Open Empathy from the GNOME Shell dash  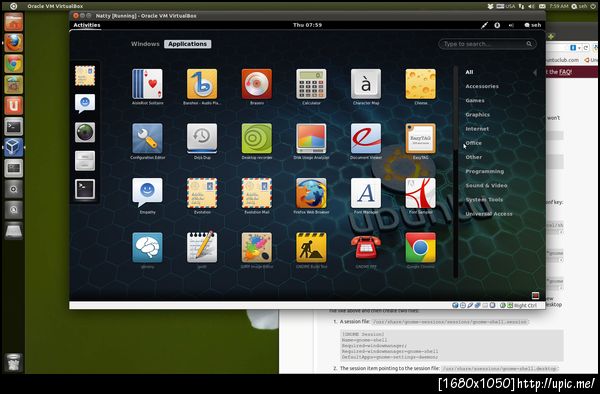(x=85, y=103)
